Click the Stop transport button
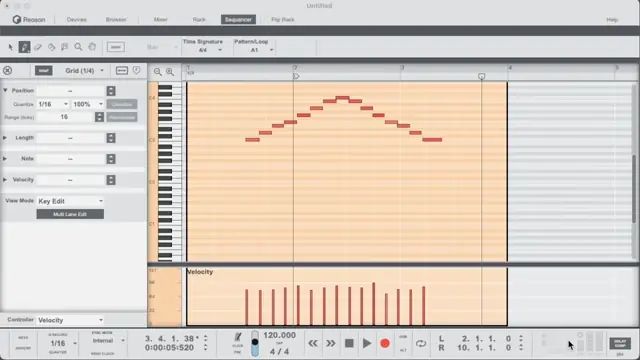The height and width of the screenshot is (360, 640). coord(349,343)
